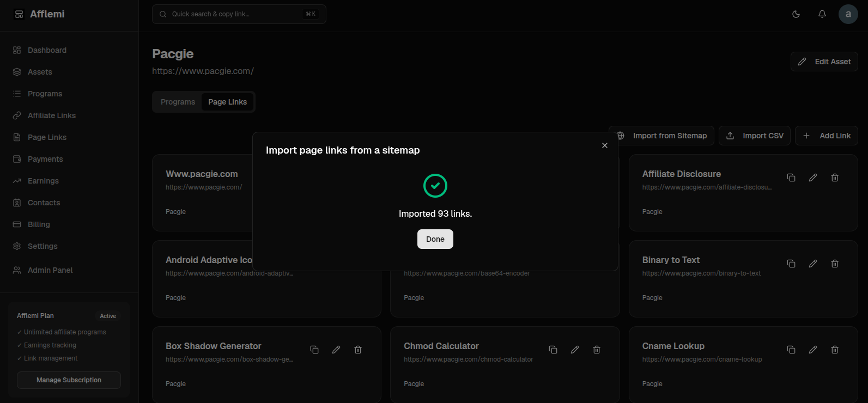This screenshot has height=403, width=868.
Task: Click the binary-to-text URL text
Action: tap(702, 273)
